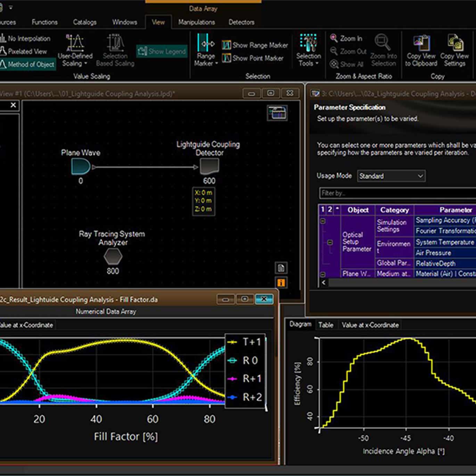
Task: Open the Detectors ribbon tab
Action: [x=241, y=22]
